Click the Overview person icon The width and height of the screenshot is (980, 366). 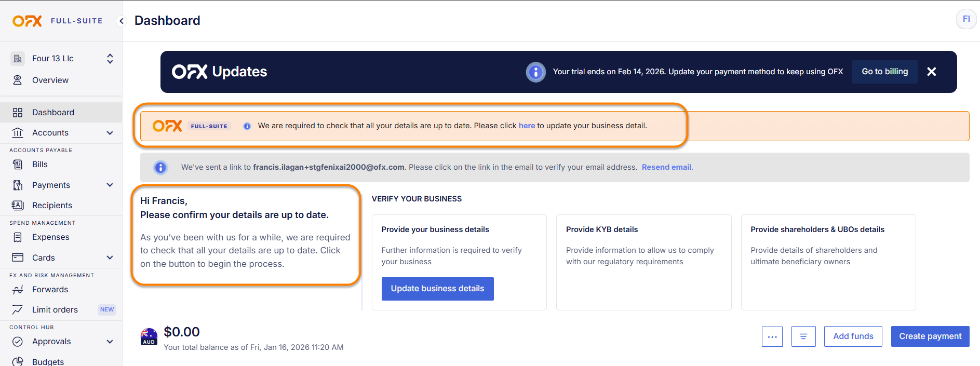click(18, 80)
